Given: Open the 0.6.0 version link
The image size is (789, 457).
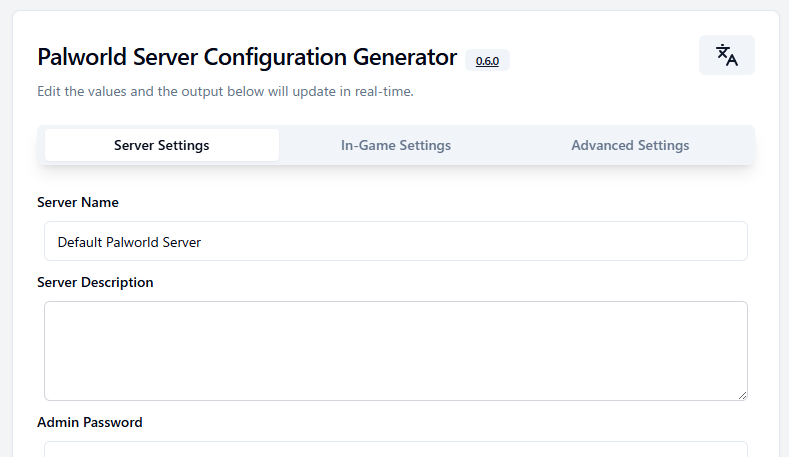Looking at the screenshot, I should [487, 61].
